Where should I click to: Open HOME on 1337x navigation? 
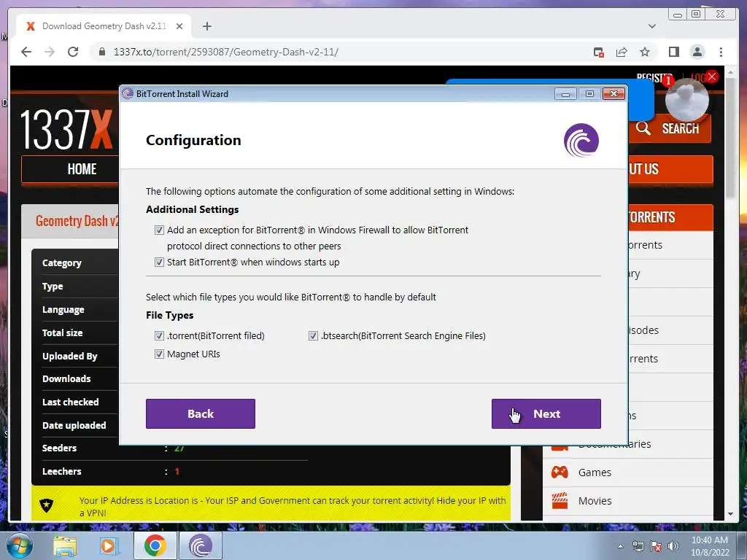tap(82, 169)
